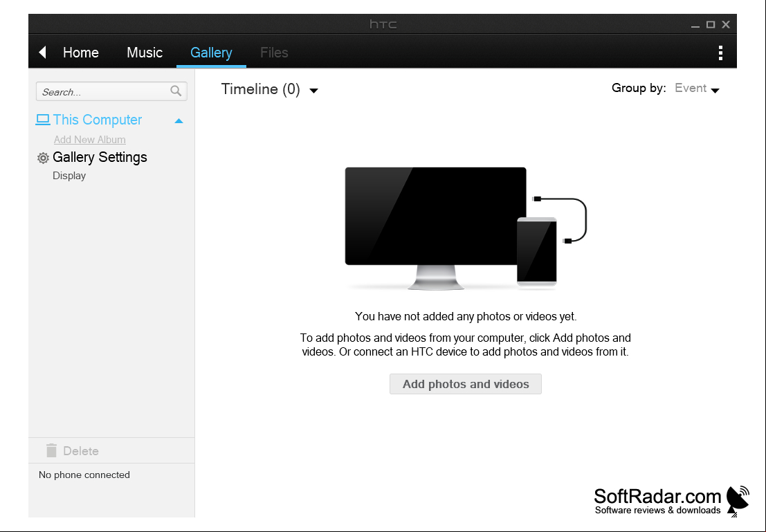Open the Timeline (0) dropdown

tap(269, 89)
